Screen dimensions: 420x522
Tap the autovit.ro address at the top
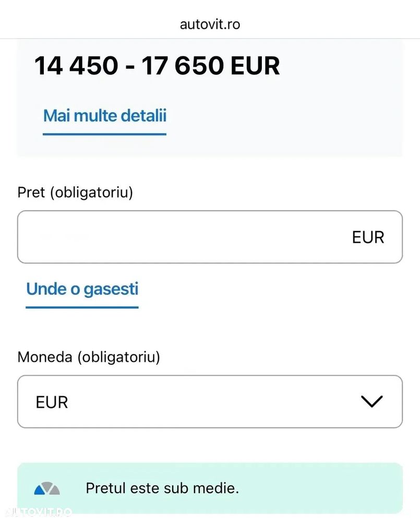[210, 24]
